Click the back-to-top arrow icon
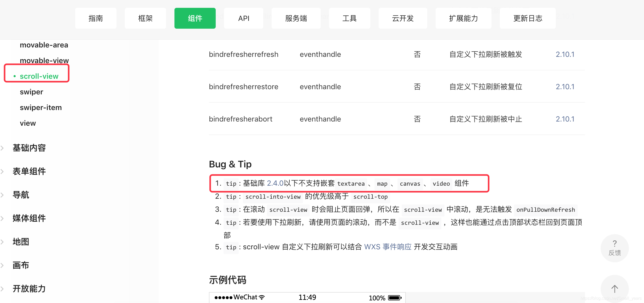The width and height of the screenshot is (644, 303). pyautogui.click(x=614, y=289)
